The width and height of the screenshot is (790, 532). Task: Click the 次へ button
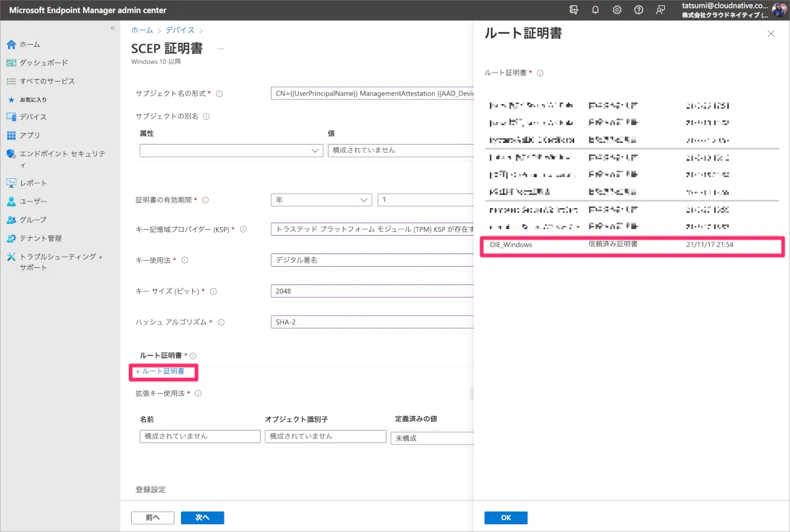(202, 518)
